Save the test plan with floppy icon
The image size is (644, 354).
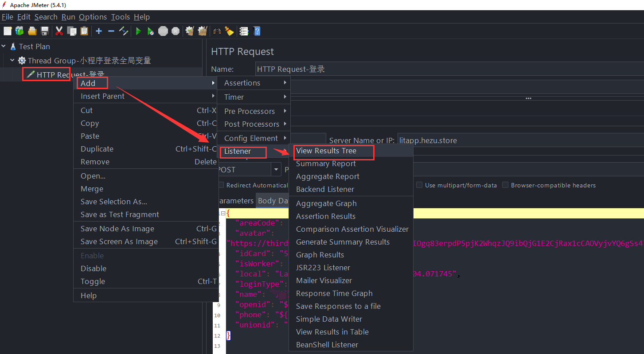(x=44, y=31)
